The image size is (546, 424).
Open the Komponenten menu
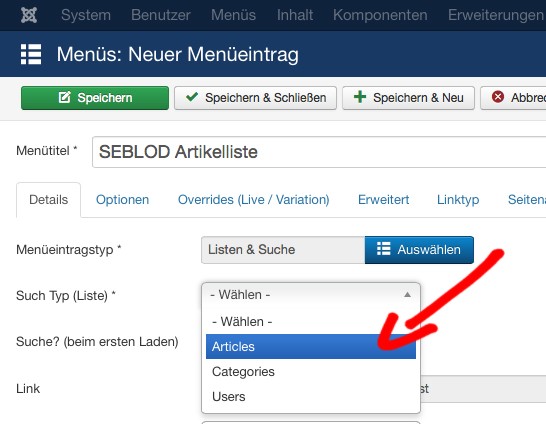click(x=380, y=15)
